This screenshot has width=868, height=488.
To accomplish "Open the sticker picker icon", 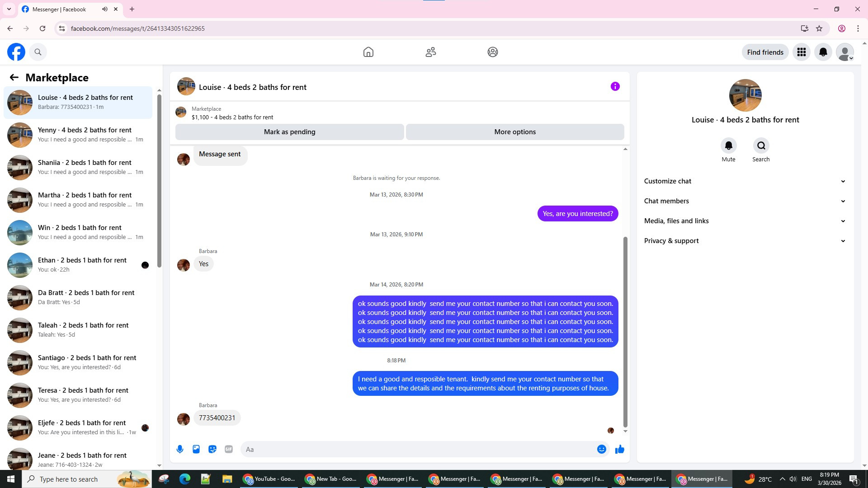I will click(212, 449).
